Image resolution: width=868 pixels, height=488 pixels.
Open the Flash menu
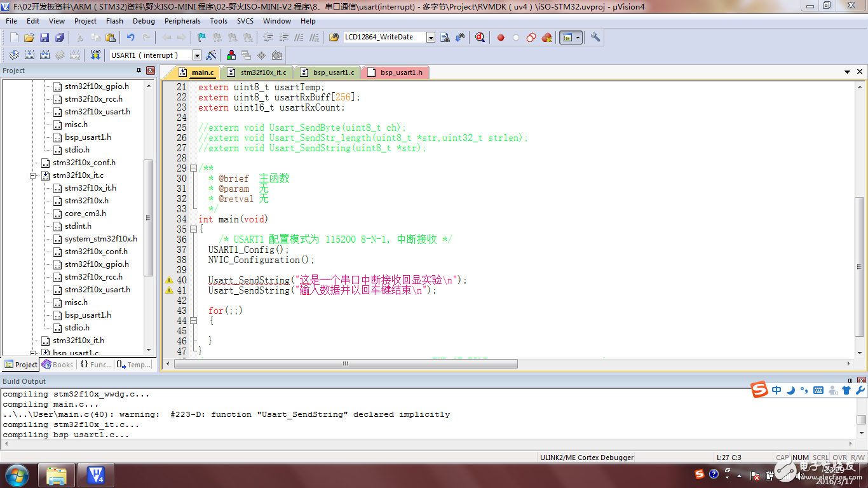click(114, 21)
